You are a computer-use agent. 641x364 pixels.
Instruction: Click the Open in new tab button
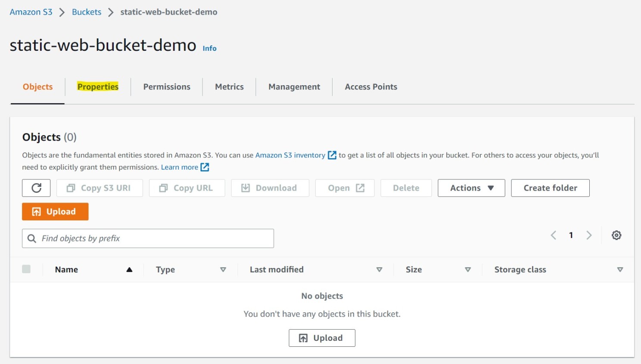(345, 188)
